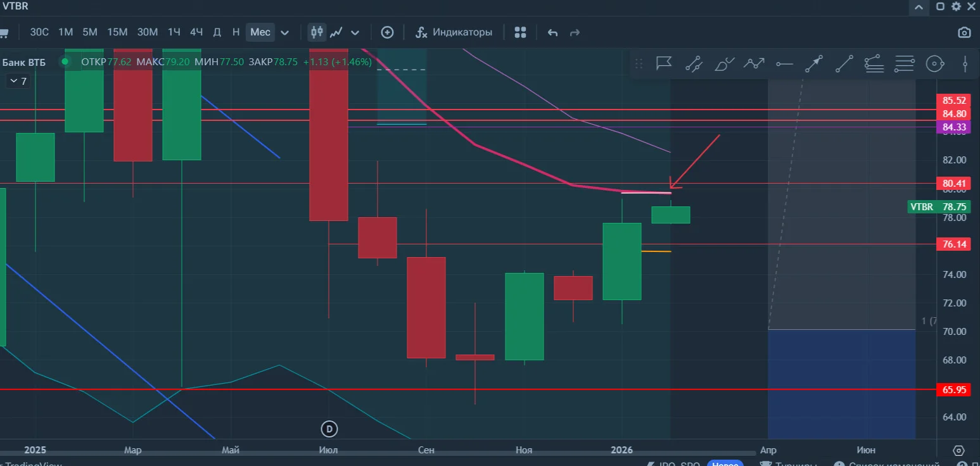Select the weekly Н timeframe
The height and width of the screenshot is (466, 980).
[x=236, y=32]
